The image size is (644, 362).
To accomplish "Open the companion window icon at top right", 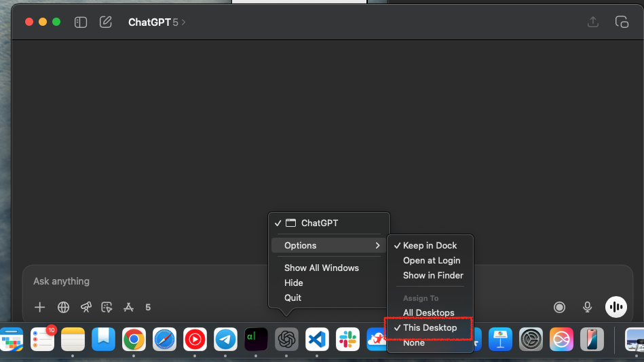I will click(622, 22).
